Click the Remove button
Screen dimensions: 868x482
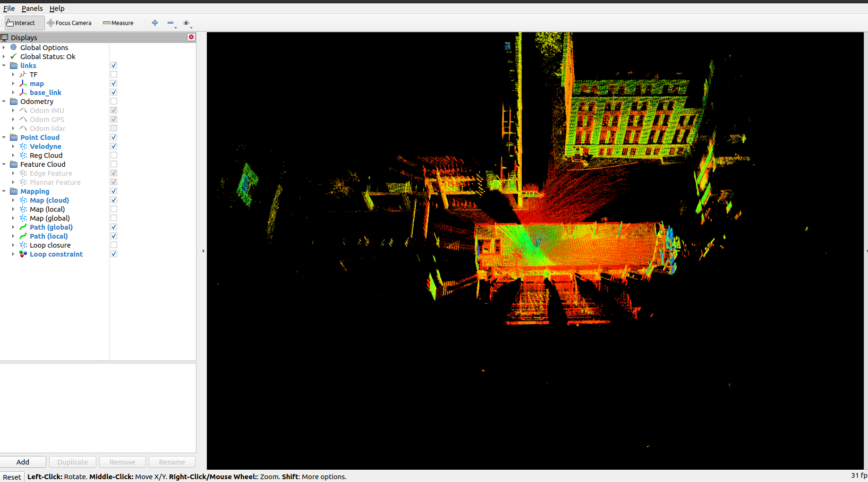click(x=122, y=462)
